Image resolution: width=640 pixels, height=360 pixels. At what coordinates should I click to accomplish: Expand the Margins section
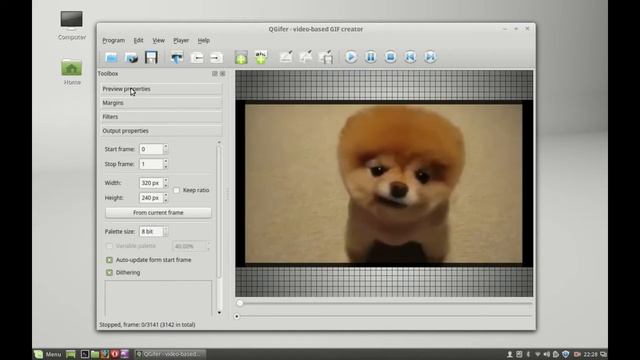click(x=161, y=103)
